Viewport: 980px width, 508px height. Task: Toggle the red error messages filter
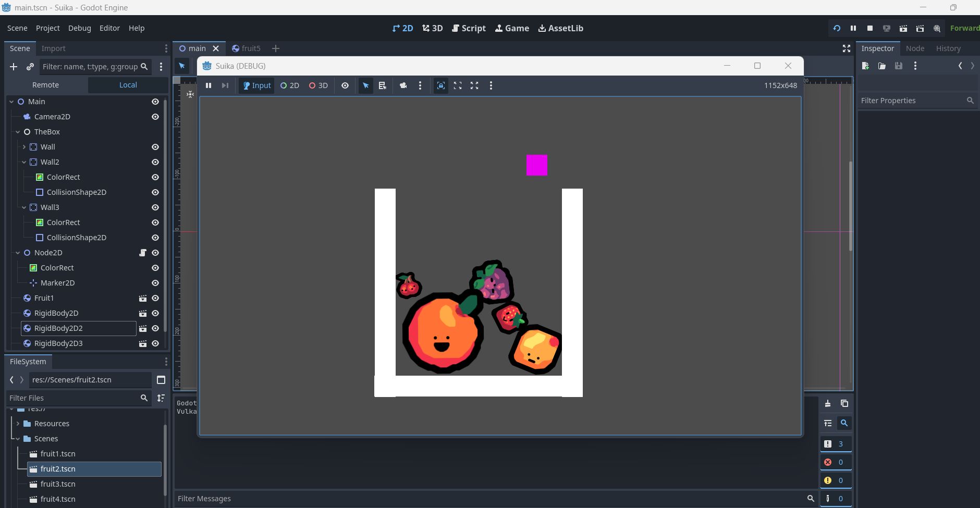point(836,462)
